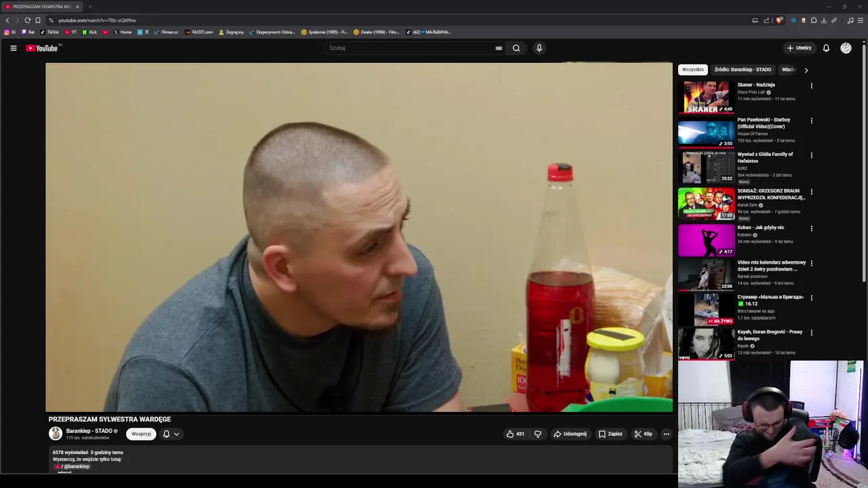Open the SONDAŻ: GRZEGORZ BRAUN video thumbnail

(x=706, y=203)
